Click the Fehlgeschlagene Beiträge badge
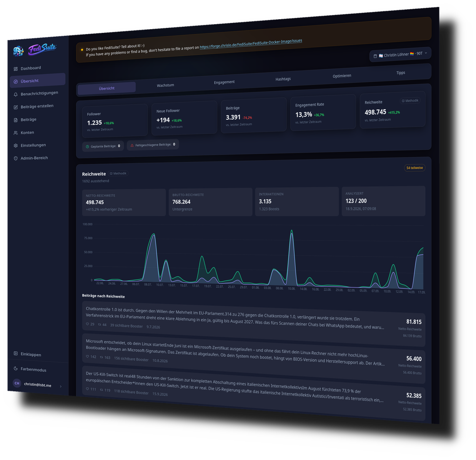Screen dimensions: 476x460 point(153,145)
